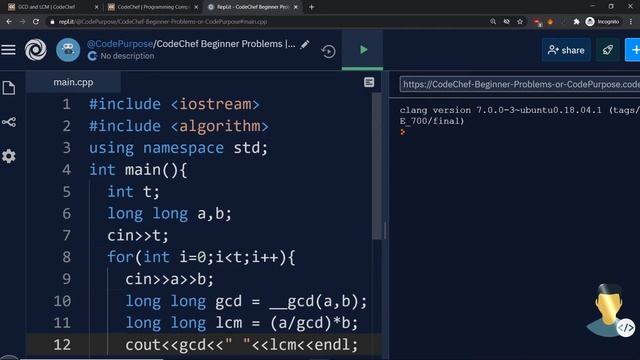The image size is (640, 360).
Task: Click the No description text
Action: [x=127, y=56]
